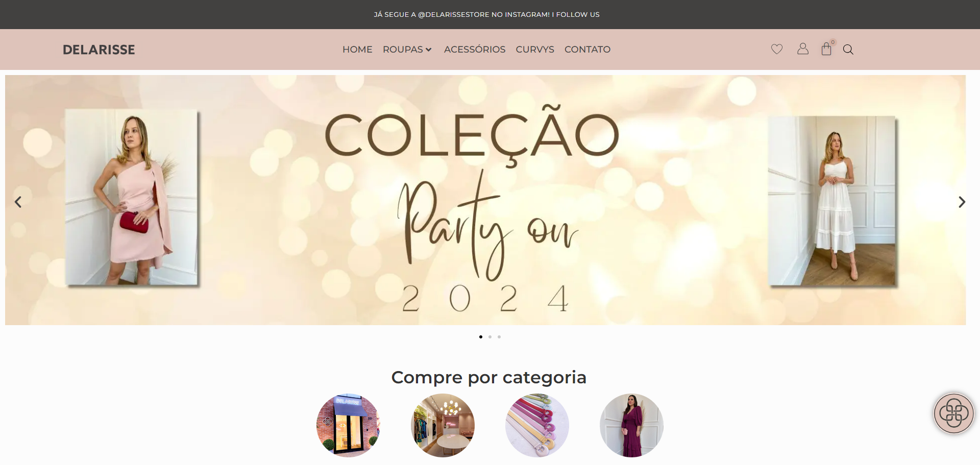This screenshot has height=465, width=980.
Task: Select the first carousel dot
Action: tap(481, 337)
